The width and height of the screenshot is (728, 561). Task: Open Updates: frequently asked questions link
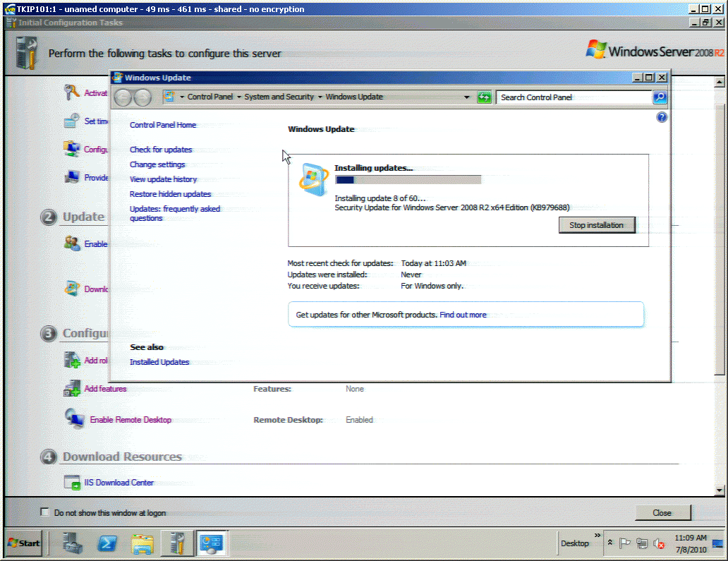174,214
